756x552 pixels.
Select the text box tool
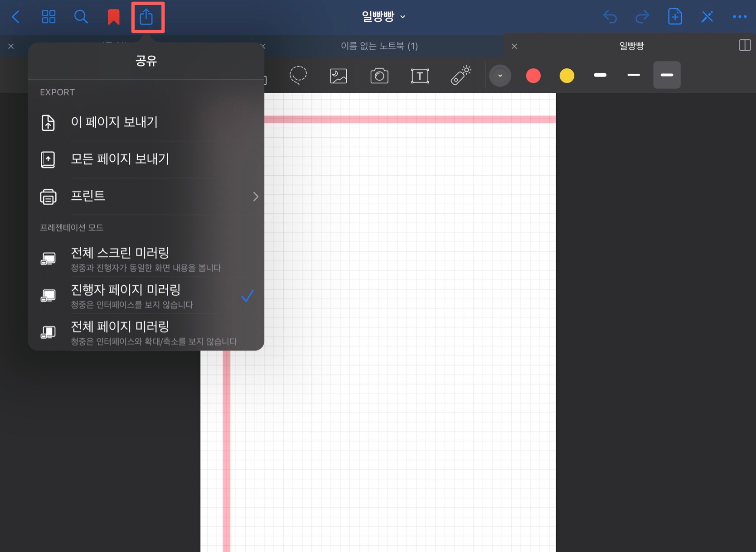click(x=420, y=76)
